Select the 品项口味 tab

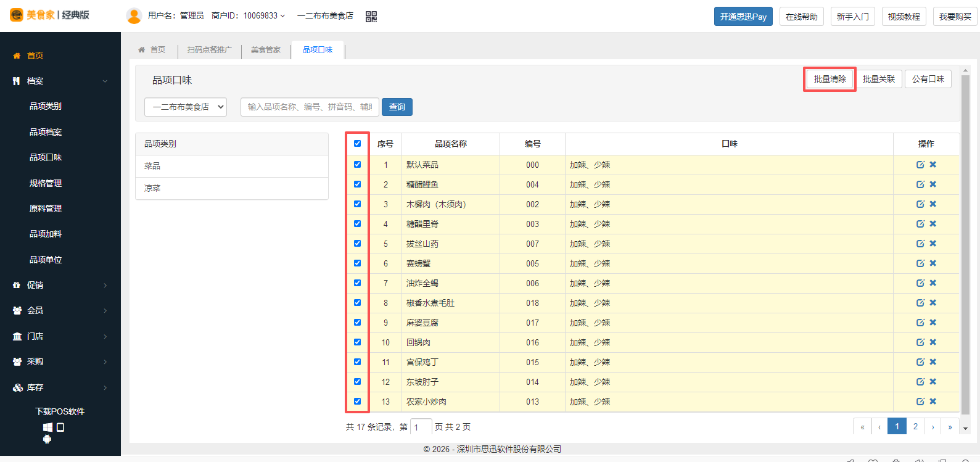318,50
